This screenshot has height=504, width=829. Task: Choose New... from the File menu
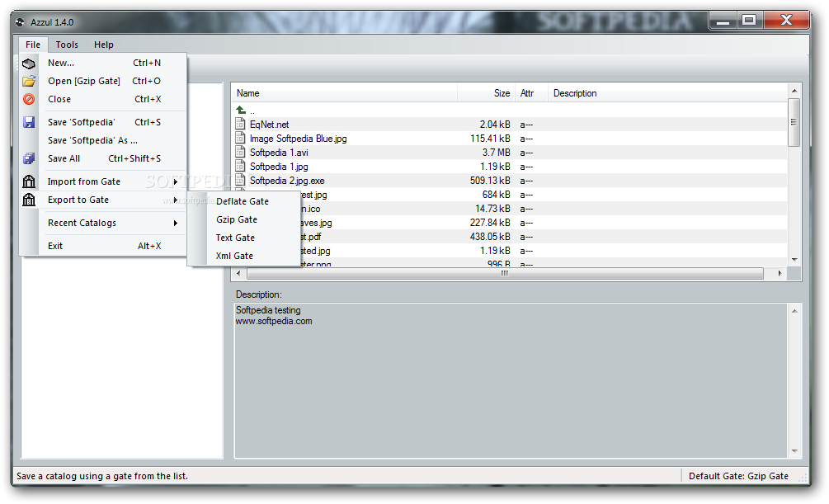(x=103, y=63)
